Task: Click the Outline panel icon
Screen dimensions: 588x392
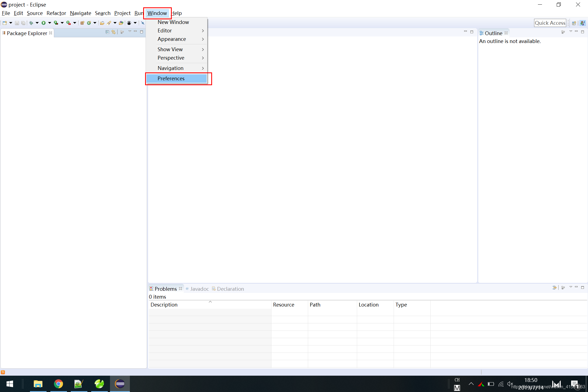Action: click(x=481, y=33)
